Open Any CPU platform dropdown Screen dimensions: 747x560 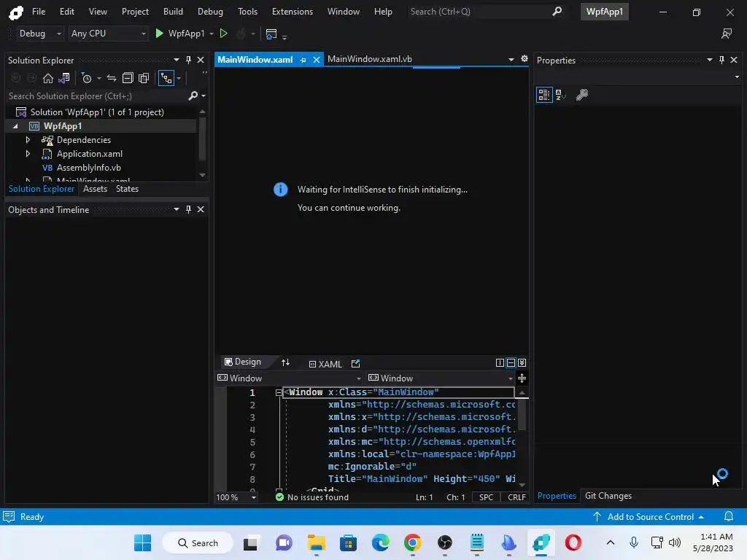pos(108,34)
